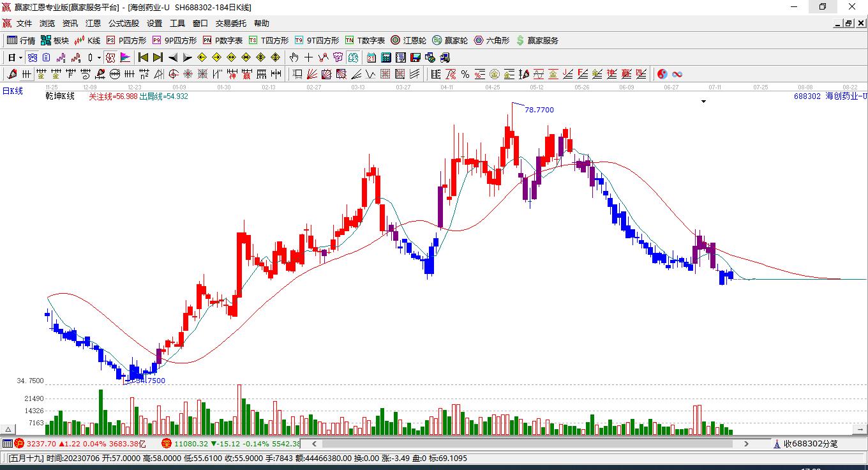This screenshot has height=470, width=868.
Task: Click the 日K线 period label
Action: click(12, 91)
